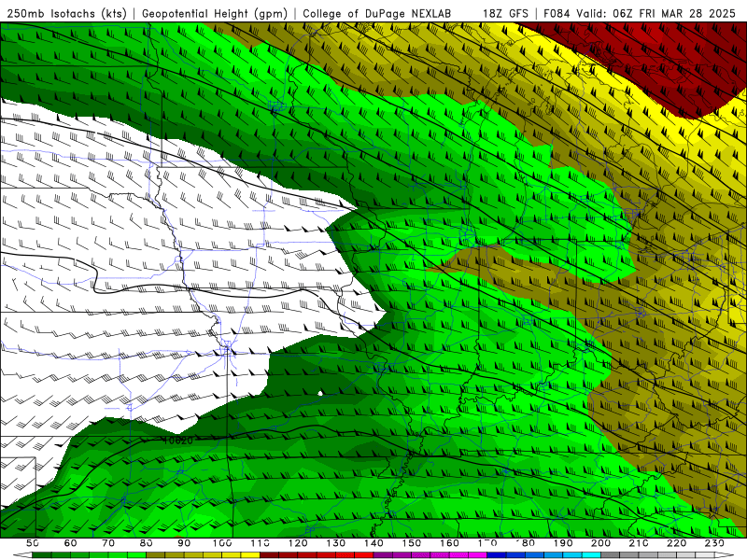
Task: Click the "10620" height contour label
Action: click(178, 441)
